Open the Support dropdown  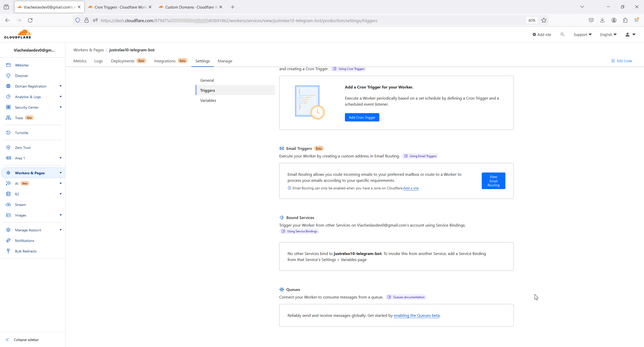click(582, 35)
